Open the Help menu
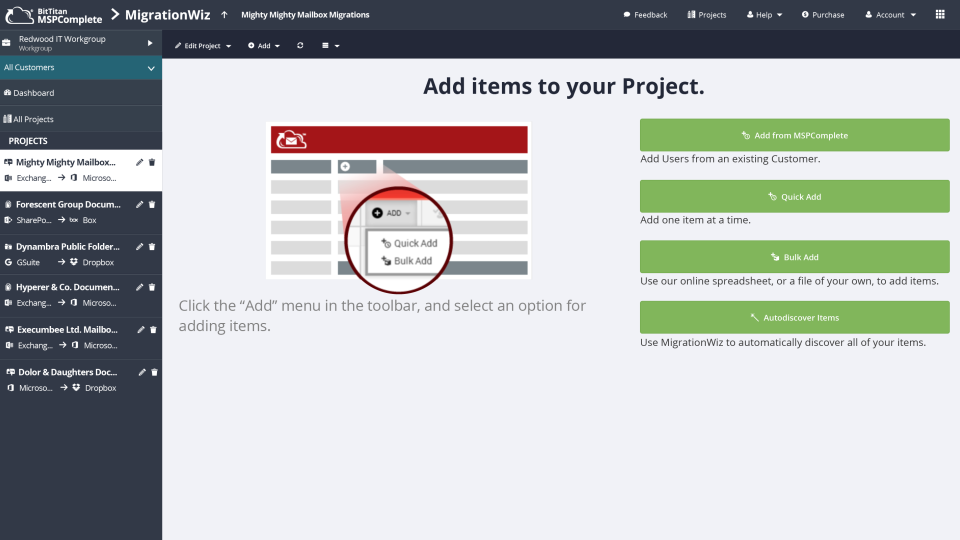The image size is (960, 540). 765,15
